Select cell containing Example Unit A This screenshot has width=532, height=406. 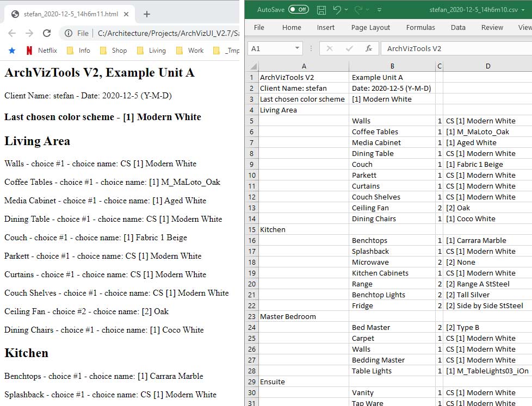(392, 77)
